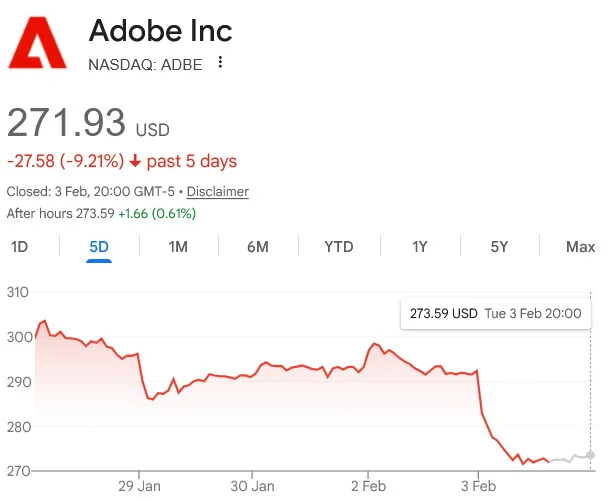614x501 pixels.
Task: Click the red Adobe logo
Action: pyautogui.click(x=38, y=42)
